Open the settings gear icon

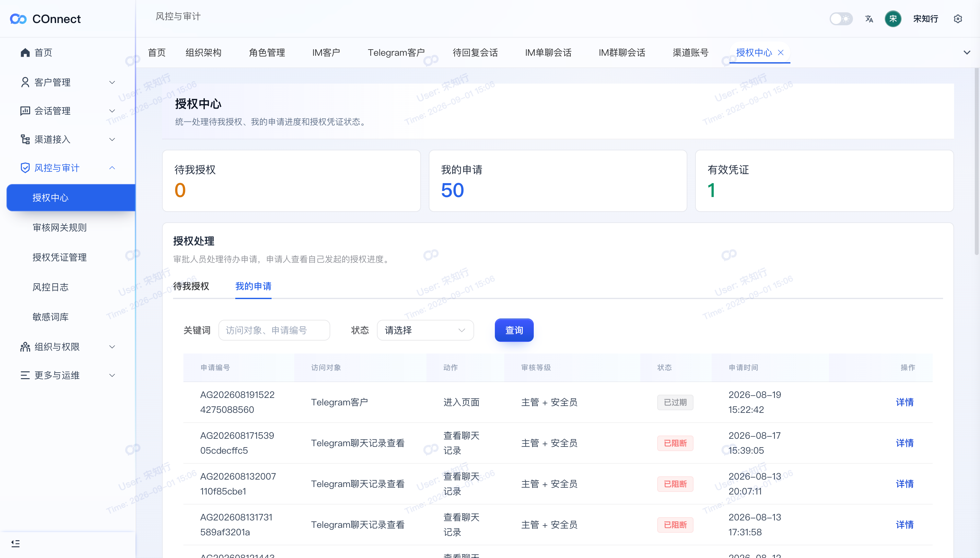point(957,19)
